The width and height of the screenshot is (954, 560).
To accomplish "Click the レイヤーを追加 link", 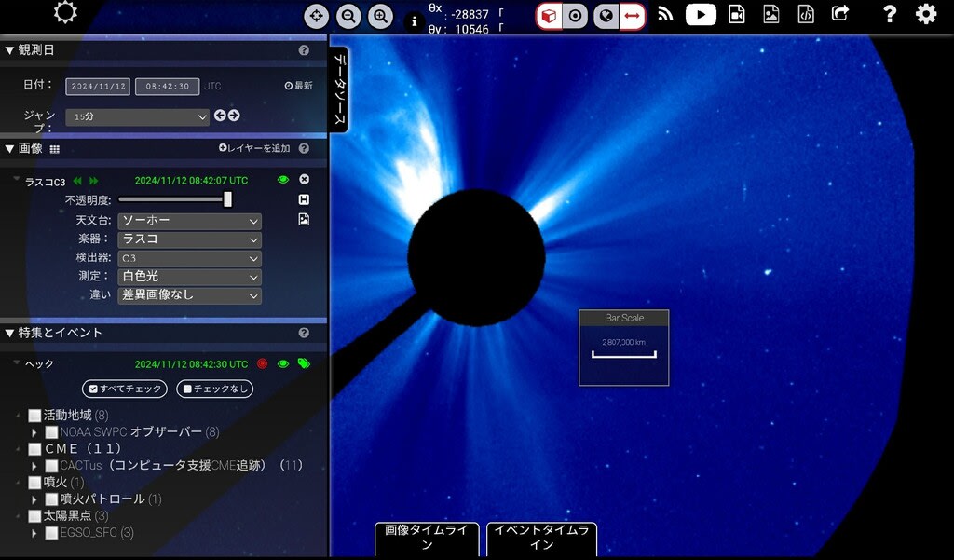I will [254, 148].
